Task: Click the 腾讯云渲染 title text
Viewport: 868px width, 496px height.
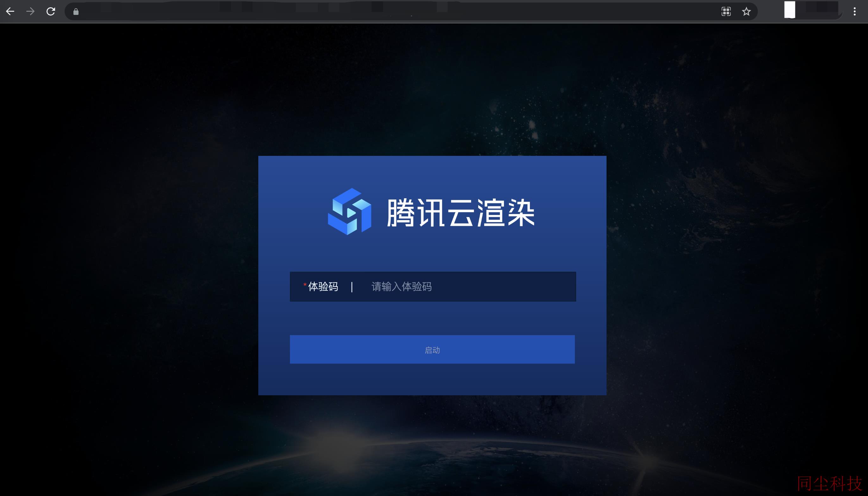Action: (461, 213)
